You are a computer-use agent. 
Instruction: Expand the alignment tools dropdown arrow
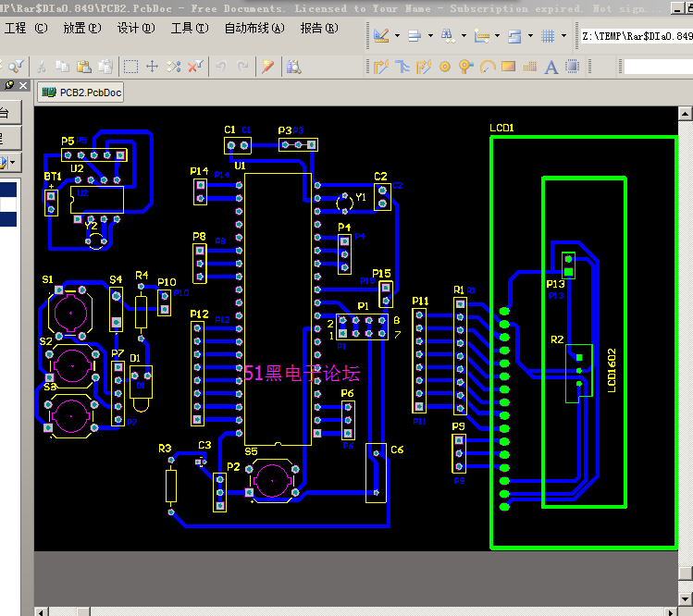point(430,37)
